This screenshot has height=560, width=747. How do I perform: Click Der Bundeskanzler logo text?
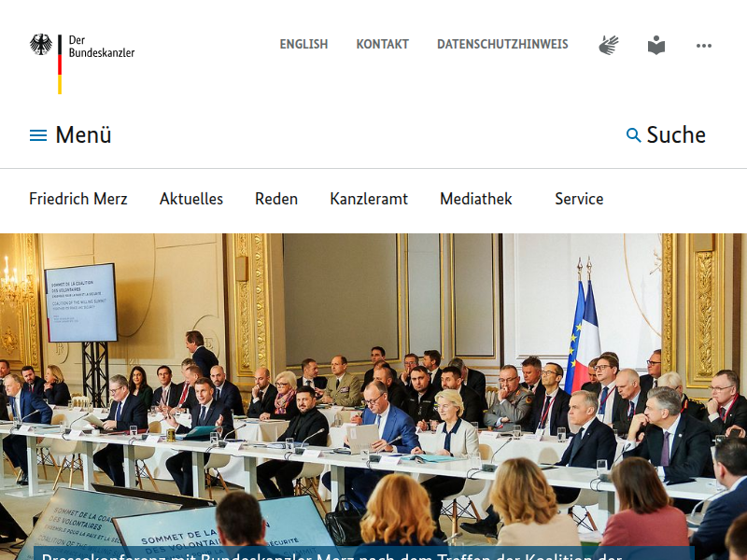click(x=102, y=47)
